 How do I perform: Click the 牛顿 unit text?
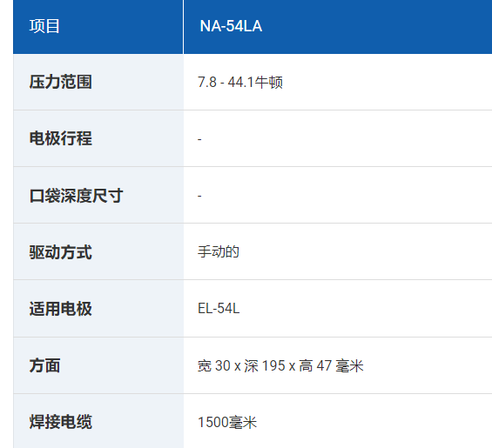pyautogui.click(x=268, y=83)
